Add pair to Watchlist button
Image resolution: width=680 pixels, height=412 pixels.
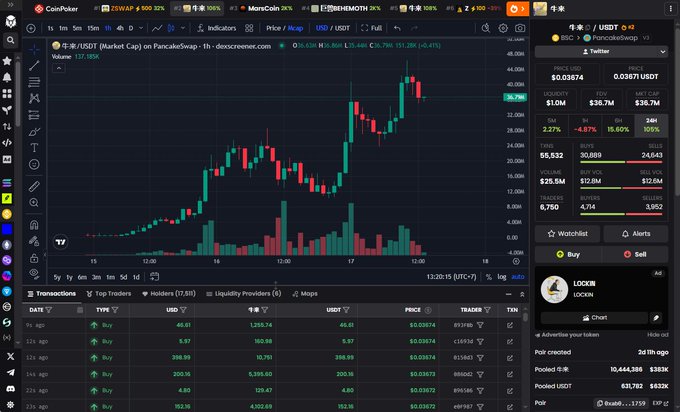pos(567,234)
